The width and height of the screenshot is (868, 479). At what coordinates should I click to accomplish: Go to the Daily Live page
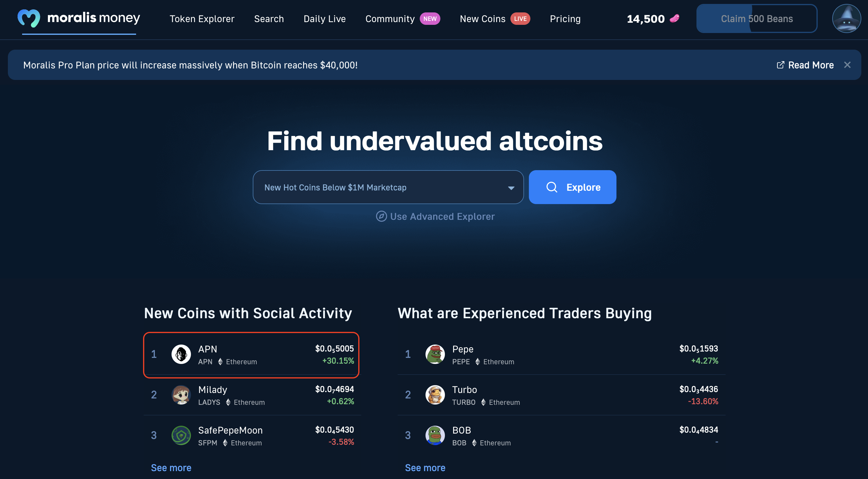click(325, 19)
